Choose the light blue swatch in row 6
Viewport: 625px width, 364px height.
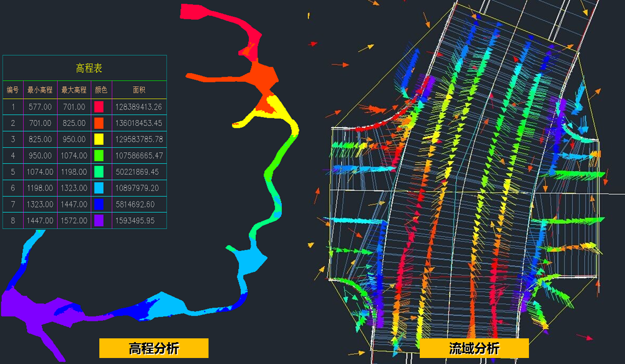point(99,188)
